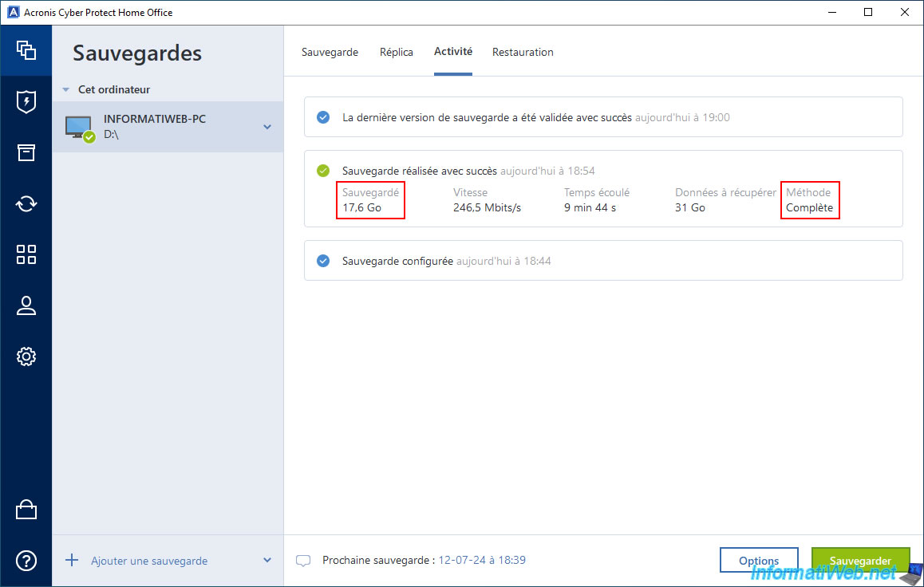Click the next backup date 12-07-24 à 18:39
924x587 pixels.
point(482,560)
